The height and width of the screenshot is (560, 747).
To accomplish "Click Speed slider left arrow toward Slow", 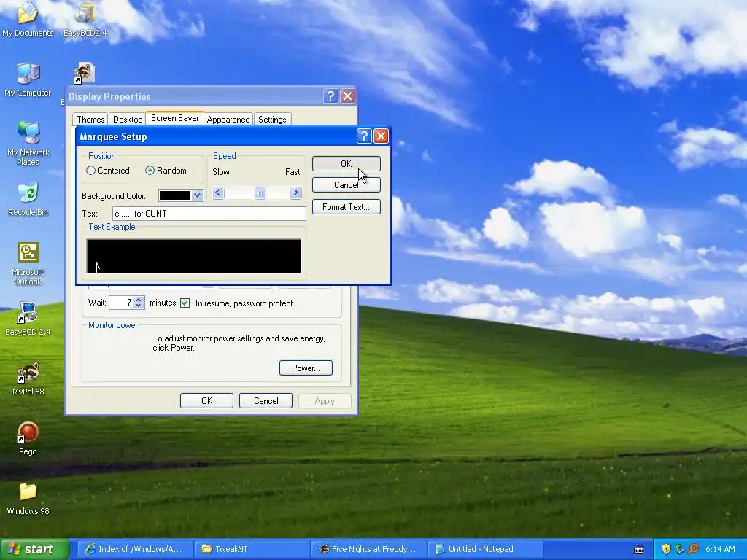I will point(218,192).
